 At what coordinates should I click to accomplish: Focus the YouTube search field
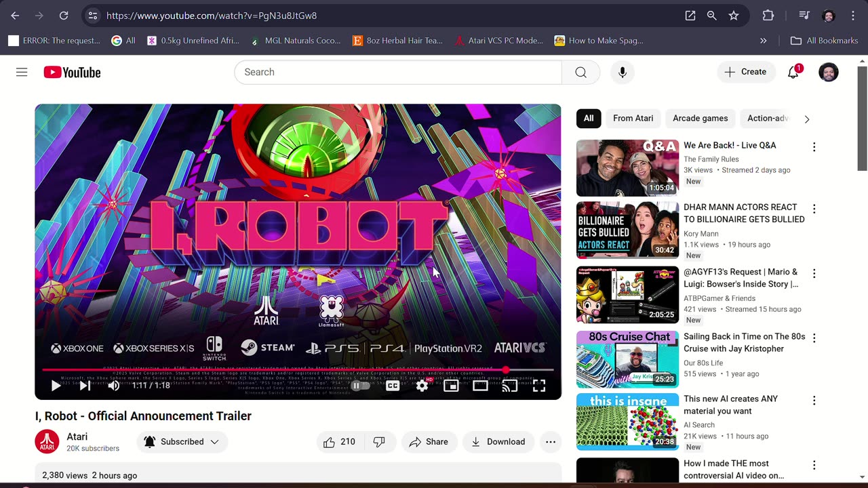point(398,72)
